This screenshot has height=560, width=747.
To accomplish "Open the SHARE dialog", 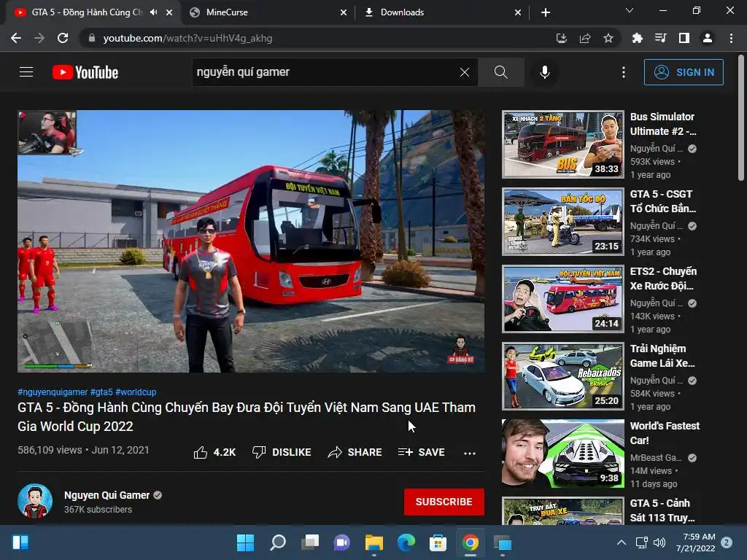I will [x=355, y=452].
